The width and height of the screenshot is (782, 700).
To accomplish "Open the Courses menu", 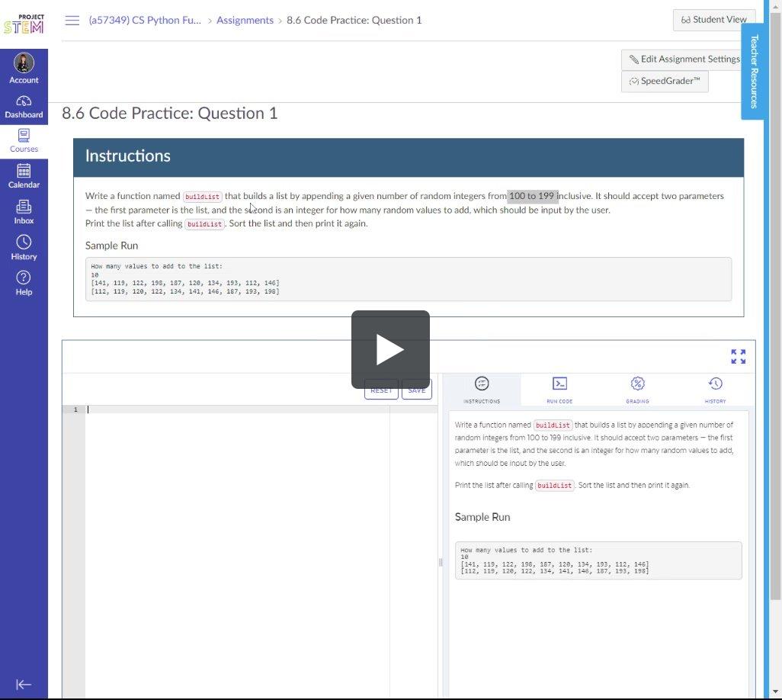I will [x=24, y=141].
